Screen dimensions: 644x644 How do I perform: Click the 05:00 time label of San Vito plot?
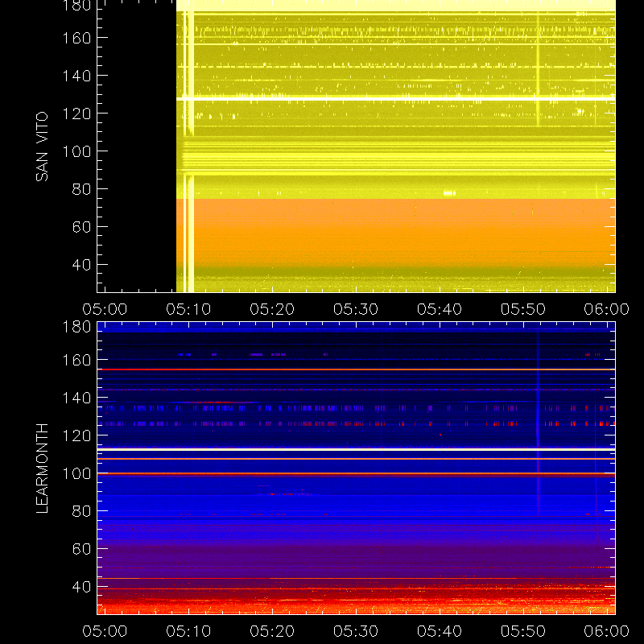105,309
